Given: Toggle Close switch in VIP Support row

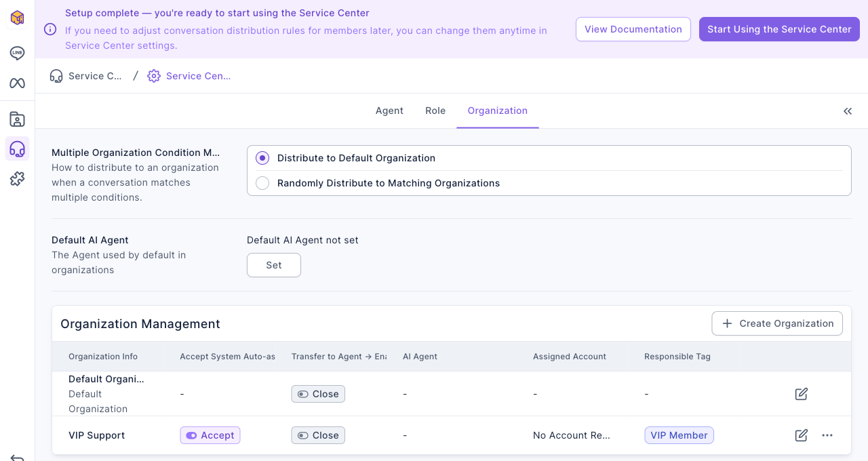Looking at the screenshot, I should click(318, 435).
